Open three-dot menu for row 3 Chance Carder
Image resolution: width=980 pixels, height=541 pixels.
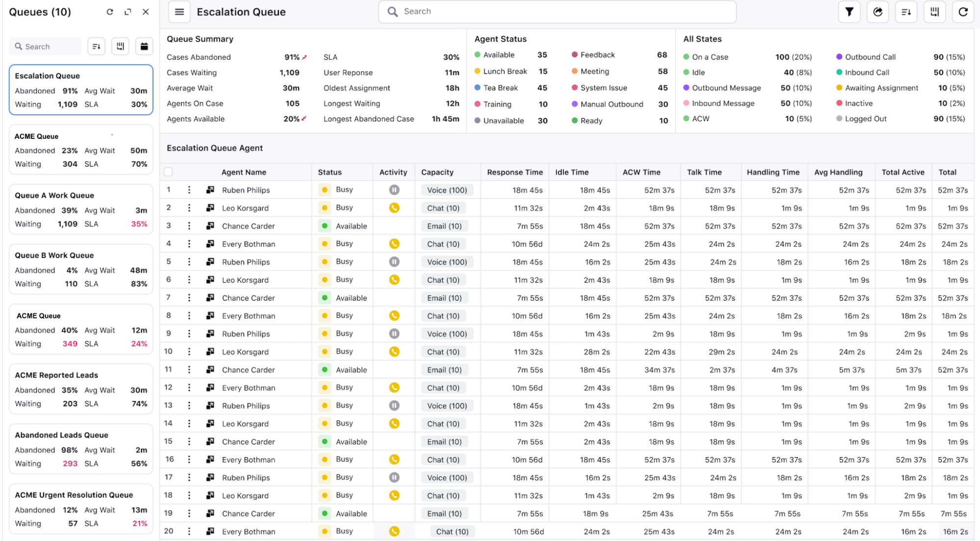tap(189, 226)
